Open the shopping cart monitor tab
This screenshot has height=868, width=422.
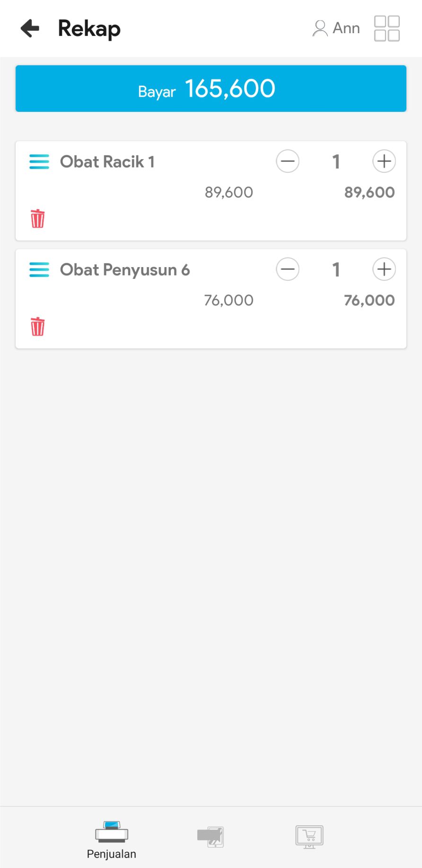coord(309,837)
